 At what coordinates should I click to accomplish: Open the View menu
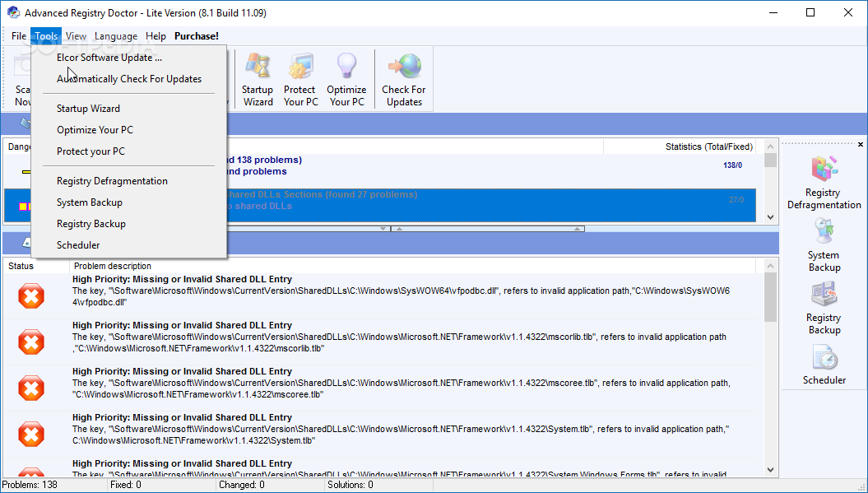pyautogui.click(x=76, y=36)
